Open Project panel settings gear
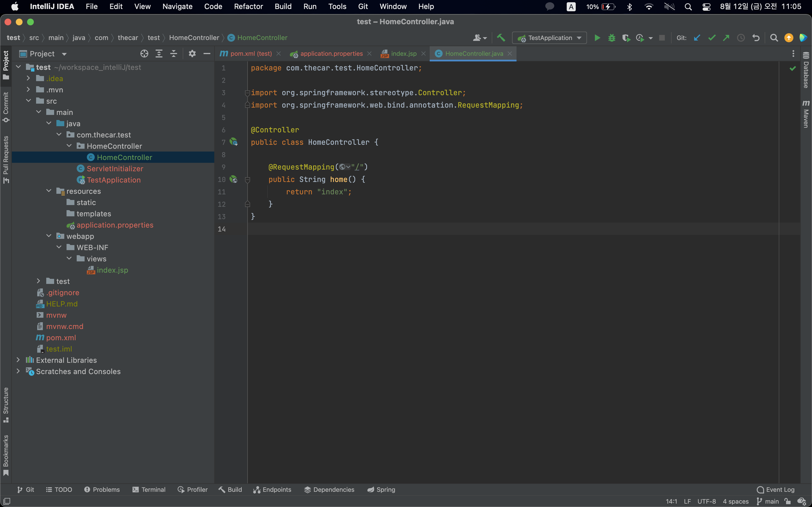This screenshot has width=812, height=507. click(x=192, y=54)
